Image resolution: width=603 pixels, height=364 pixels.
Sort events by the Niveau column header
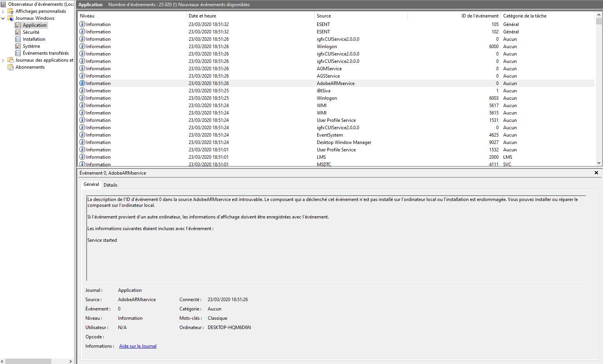[132, 16]
